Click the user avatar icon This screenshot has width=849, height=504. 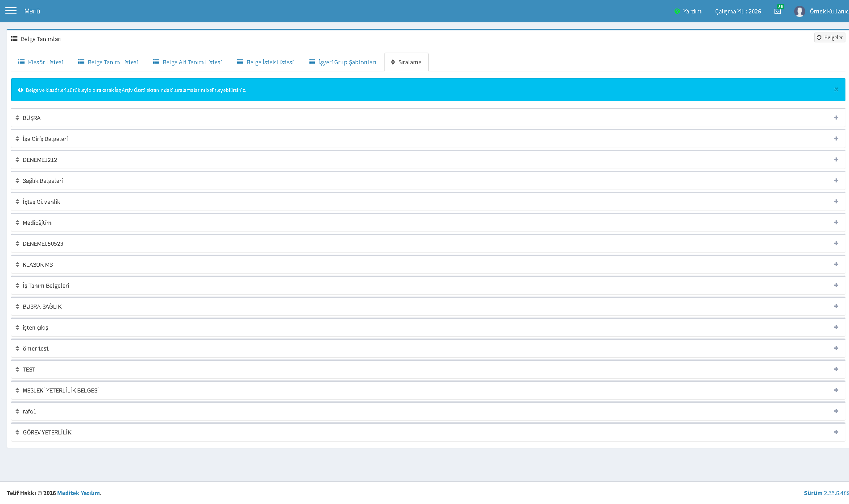[799, 11]
